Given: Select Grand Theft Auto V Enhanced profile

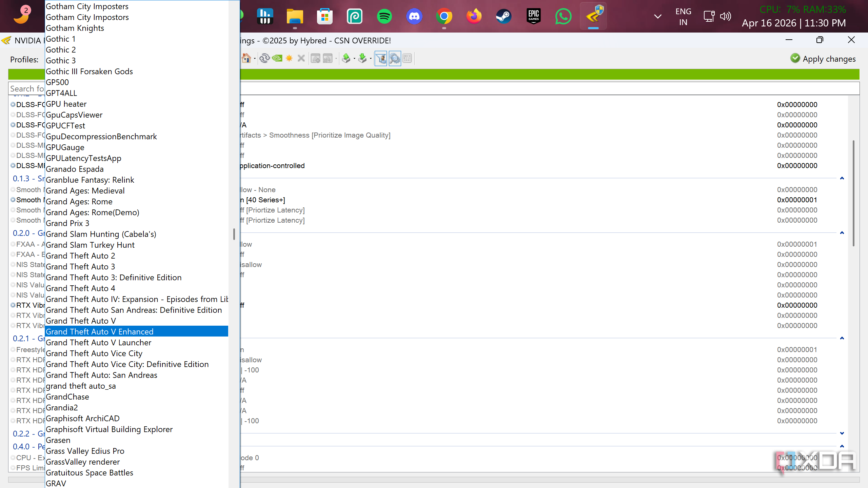Looking at the screenshot, I should point(137,331).
